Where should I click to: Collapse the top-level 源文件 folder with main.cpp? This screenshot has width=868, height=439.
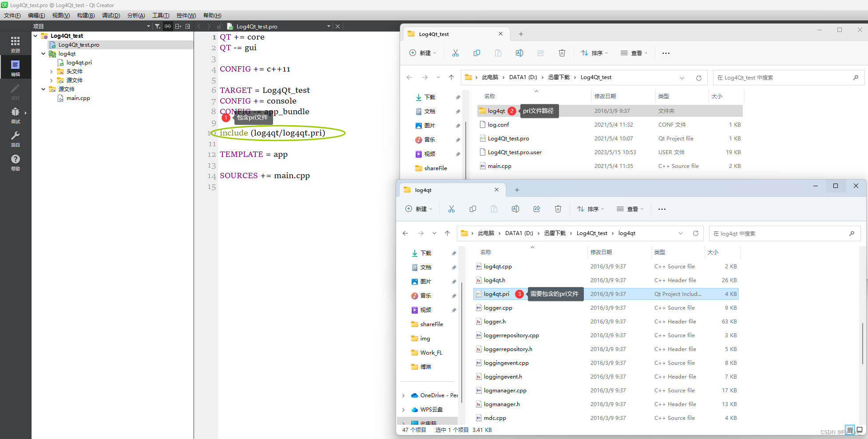point(44,89)
